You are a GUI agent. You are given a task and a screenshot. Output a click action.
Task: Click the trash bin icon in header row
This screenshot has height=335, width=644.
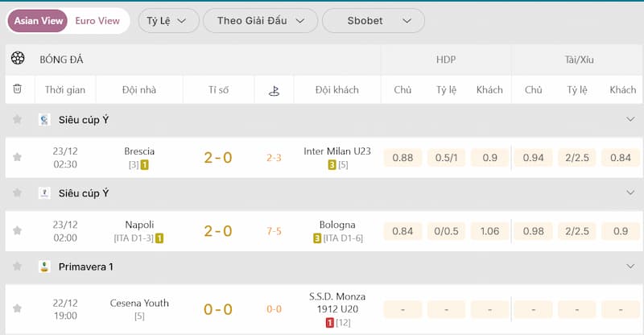[17, 89]
